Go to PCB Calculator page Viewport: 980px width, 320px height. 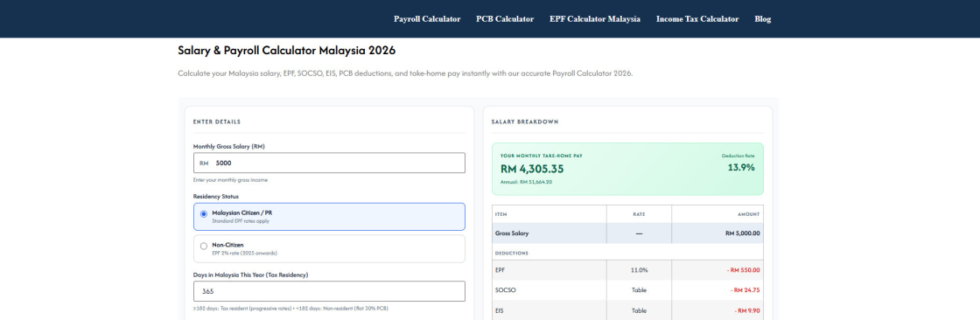[505, 19]
